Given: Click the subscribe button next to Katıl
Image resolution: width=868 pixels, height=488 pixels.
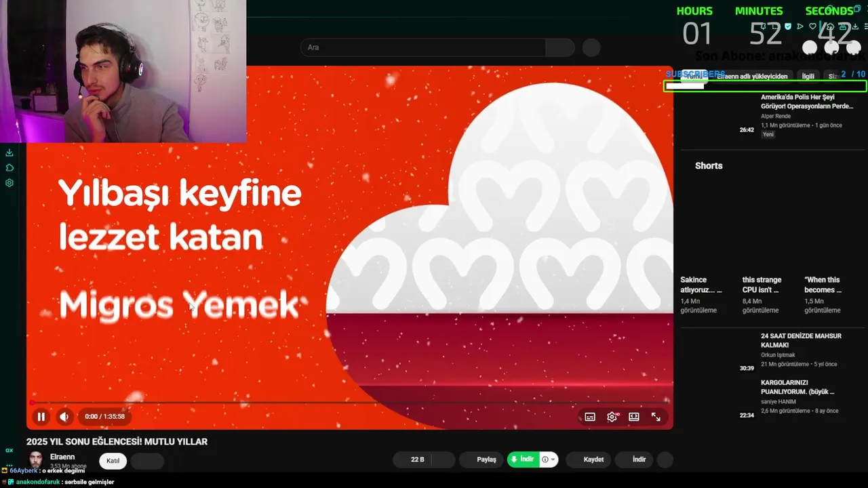Looking at the screenshot, I should (147, 461).
